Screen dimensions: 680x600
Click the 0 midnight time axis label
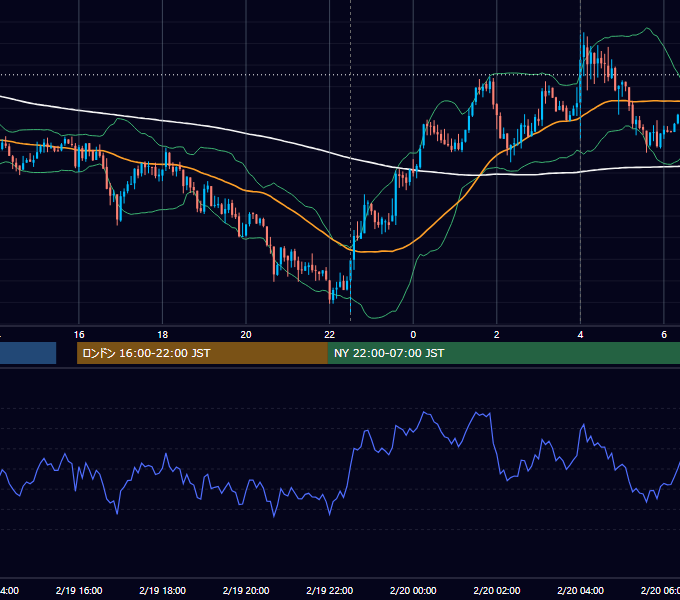413,335
